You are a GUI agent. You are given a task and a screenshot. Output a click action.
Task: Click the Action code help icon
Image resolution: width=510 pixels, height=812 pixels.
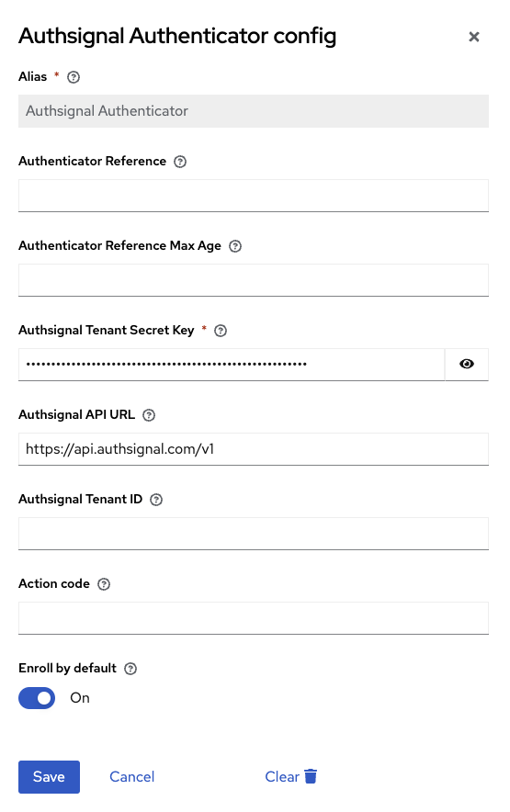(104, 584)
